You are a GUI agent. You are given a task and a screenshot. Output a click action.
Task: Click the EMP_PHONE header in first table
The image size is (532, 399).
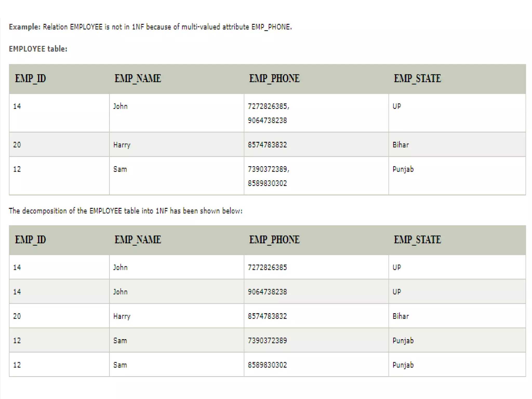click(x=274, y=78)
